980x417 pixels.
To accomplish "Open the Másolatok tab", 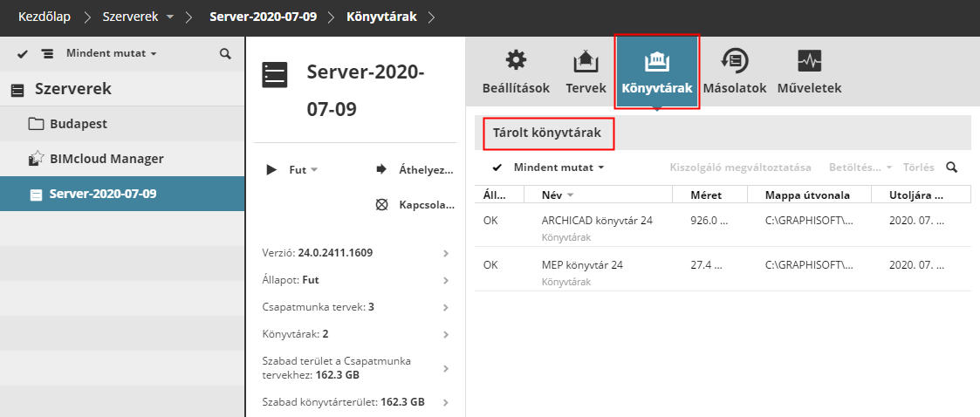I will pyautogui.click(x=735, y=72).
